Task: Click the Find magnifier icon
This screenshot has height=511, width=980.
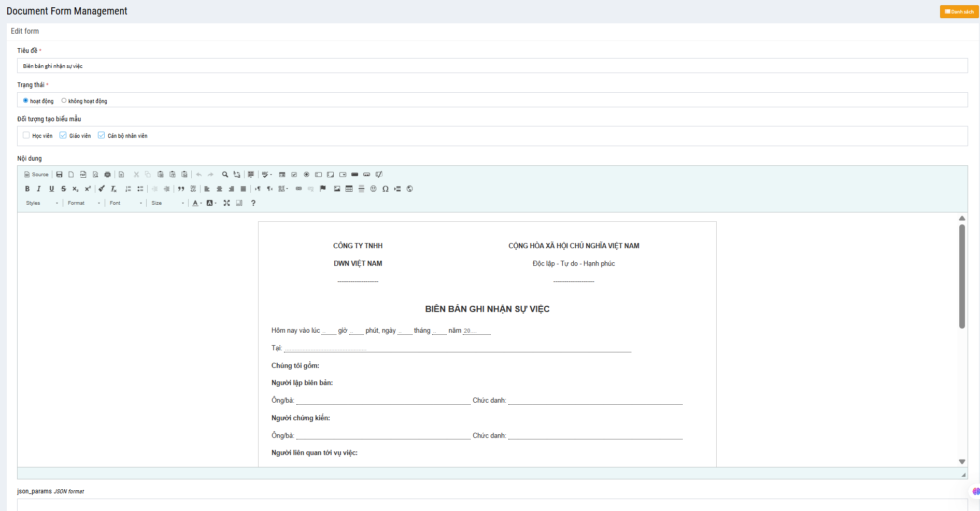Action: 225,175
